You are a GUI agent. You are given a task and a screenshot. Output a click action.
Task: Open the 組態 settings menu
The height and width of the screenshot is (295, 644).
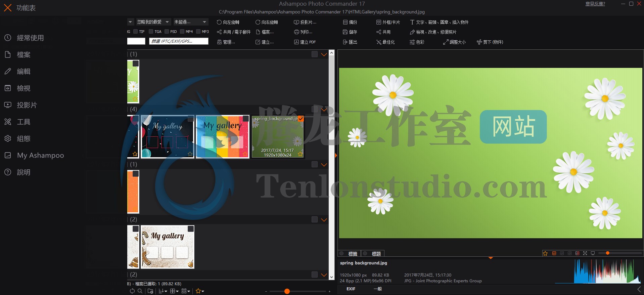coord(17,138)
